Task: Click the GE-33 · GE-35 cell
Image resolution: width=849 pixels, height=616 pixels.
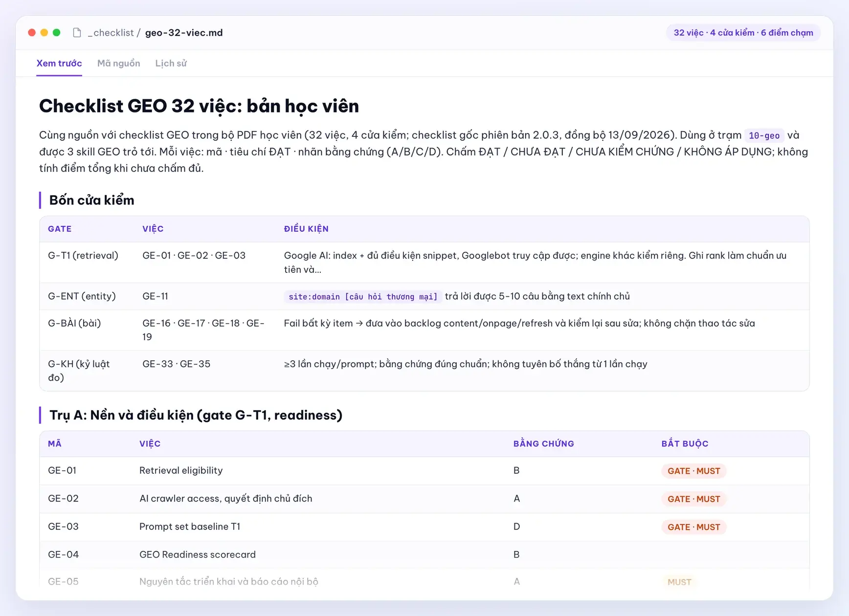Action: [176, 364]
